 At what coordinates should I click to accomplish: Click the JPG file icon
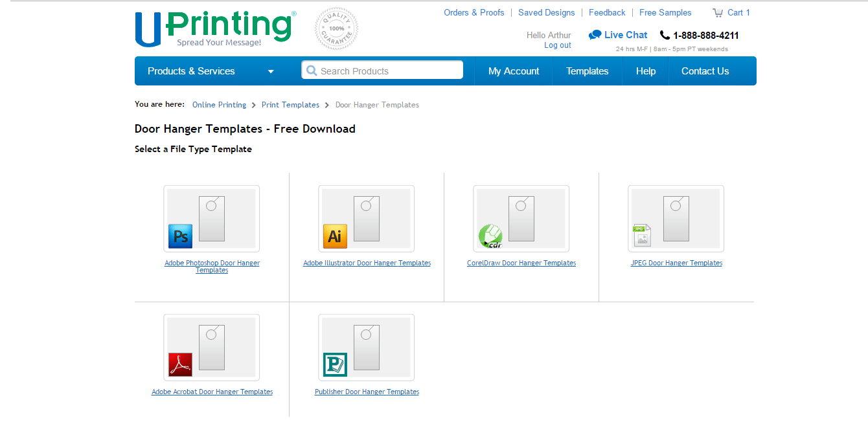pyautogui.click(x=642, y=236)
